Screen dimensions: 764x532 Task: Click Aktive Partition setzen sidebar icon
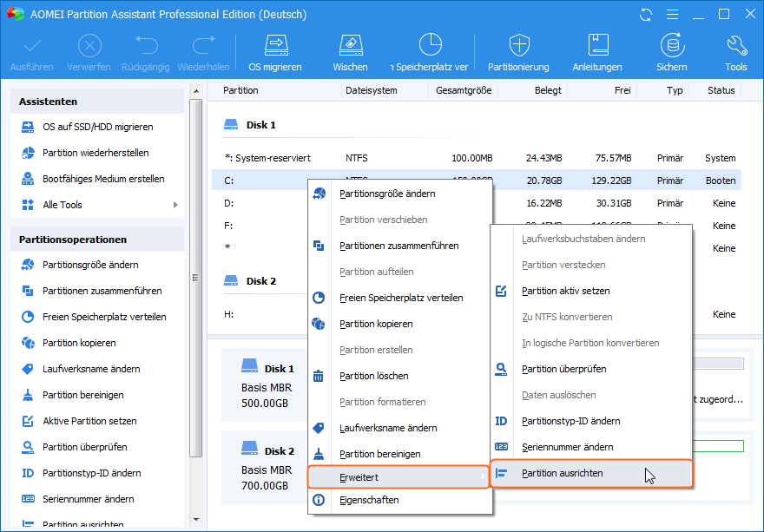pos(28,421)
